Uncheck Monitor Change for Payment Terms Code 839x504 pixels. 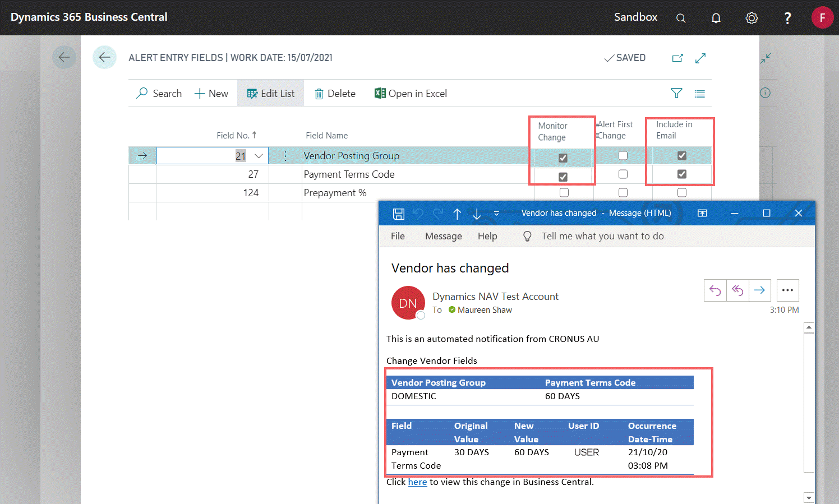click(x=563, y=177)
